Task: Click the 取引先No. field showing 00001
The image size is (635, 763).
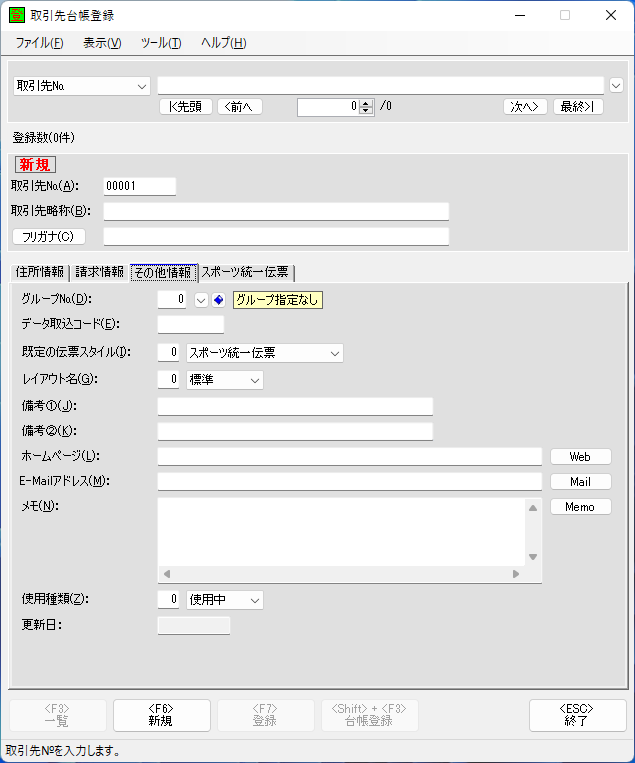Action: click(x=140, y=186)
